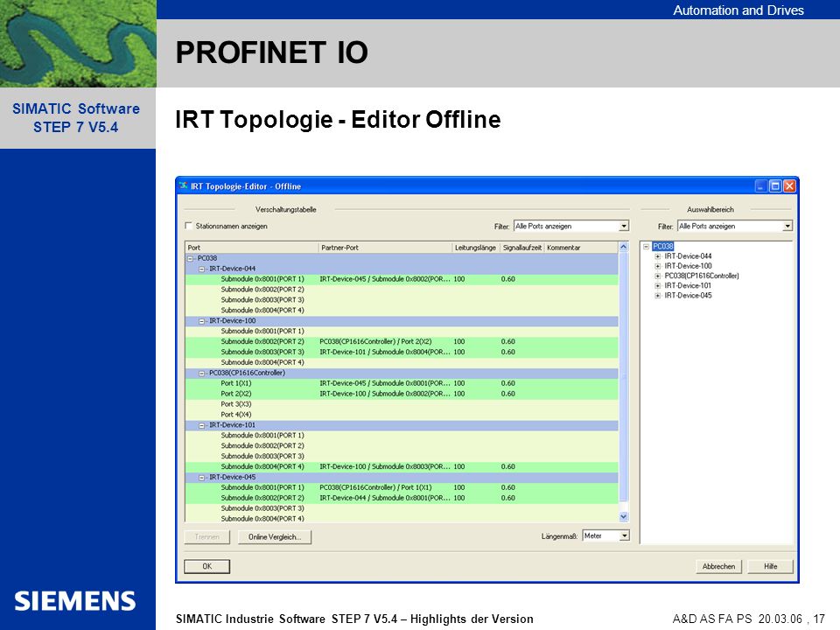Screen dimensions: 840x630
Task: Select IRT-Device-045 label in the Auswahlbereich tree
Action: [x=688, y=296]
